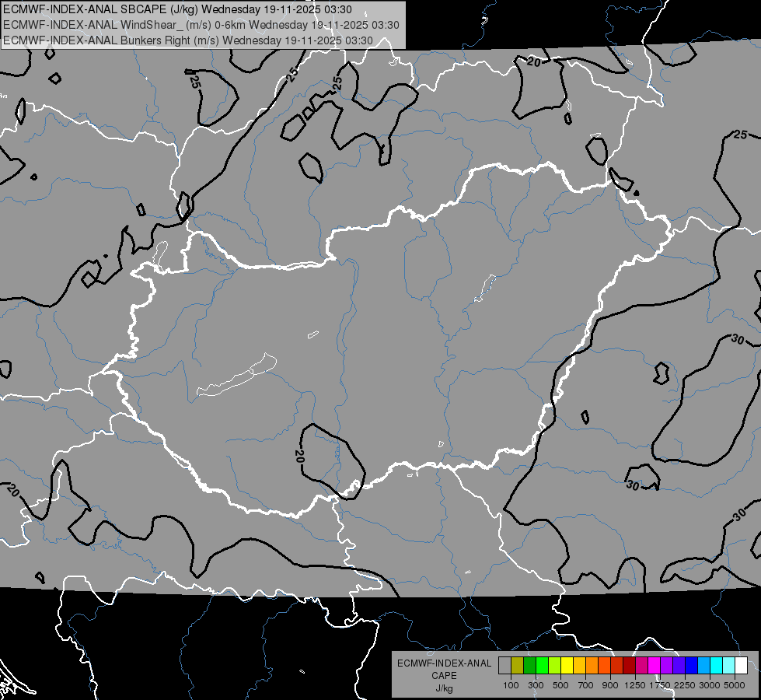Click the CAPE label in the legend
761x700 pixels.
pos(444,676)
